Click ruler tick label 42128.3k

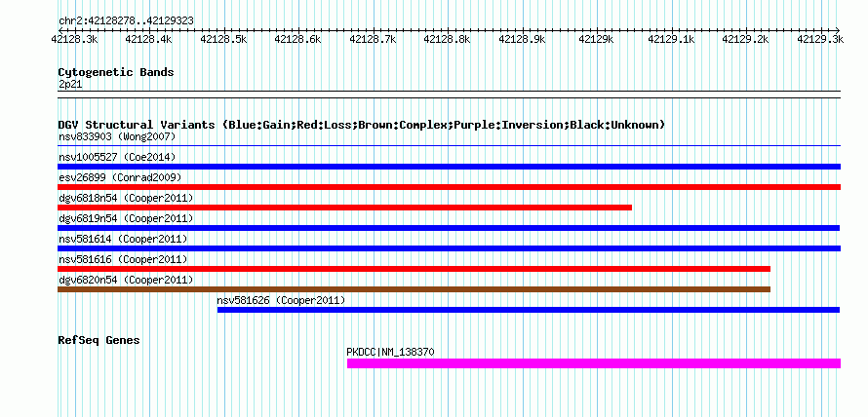click(x=75, y=39)
